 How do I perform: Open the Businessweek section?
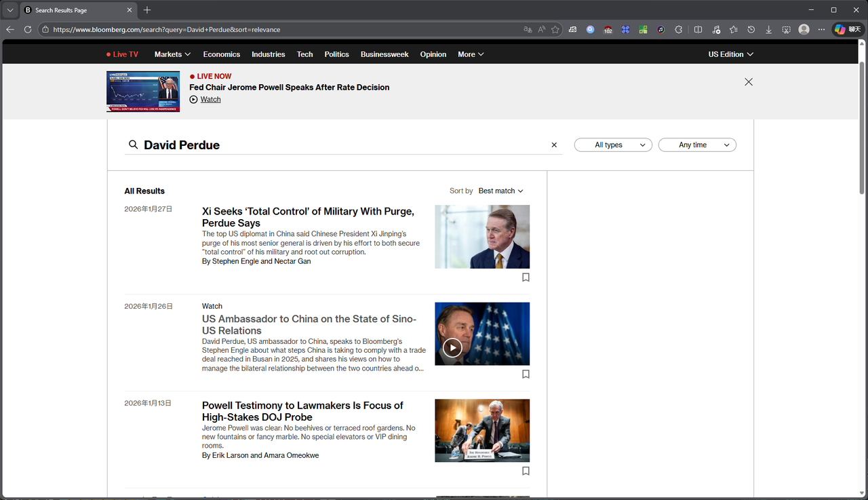point(384,54)
